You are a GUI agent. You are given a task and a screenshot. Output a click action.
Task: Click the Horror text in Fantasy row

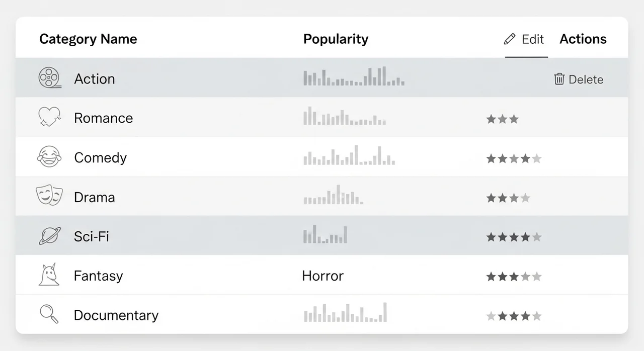coord(323,276)
